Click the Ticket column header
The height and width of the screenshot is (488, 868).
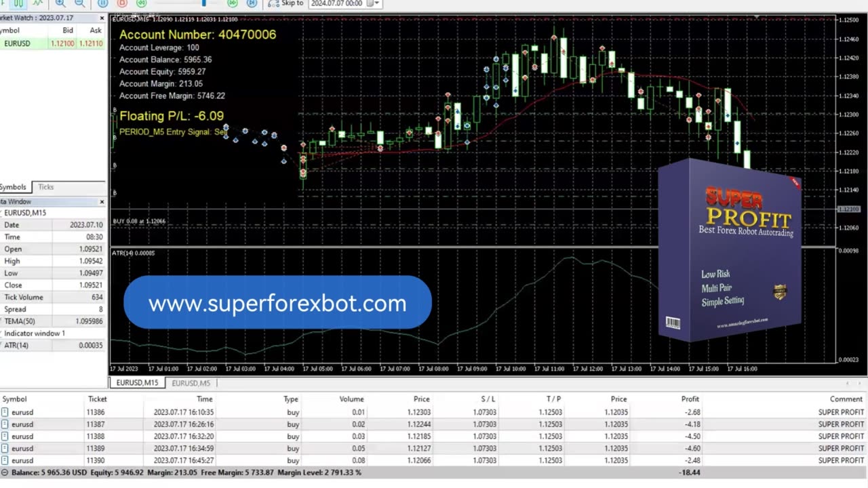[97, 399]
